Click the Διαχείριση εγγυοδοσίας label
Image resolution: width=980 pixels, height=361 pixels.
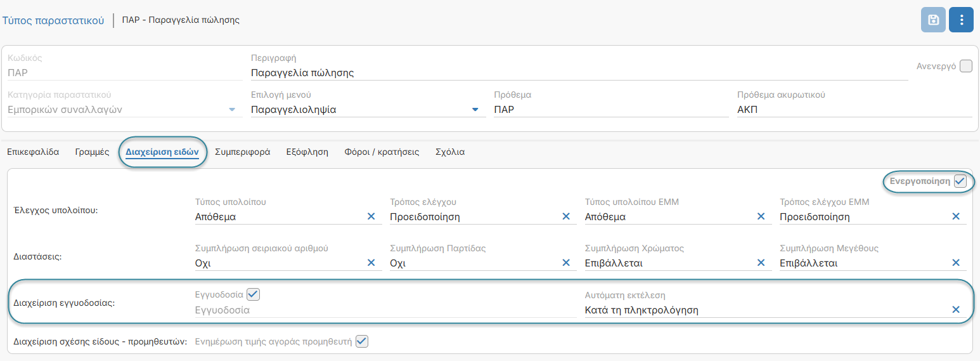[x=63, y=303]
